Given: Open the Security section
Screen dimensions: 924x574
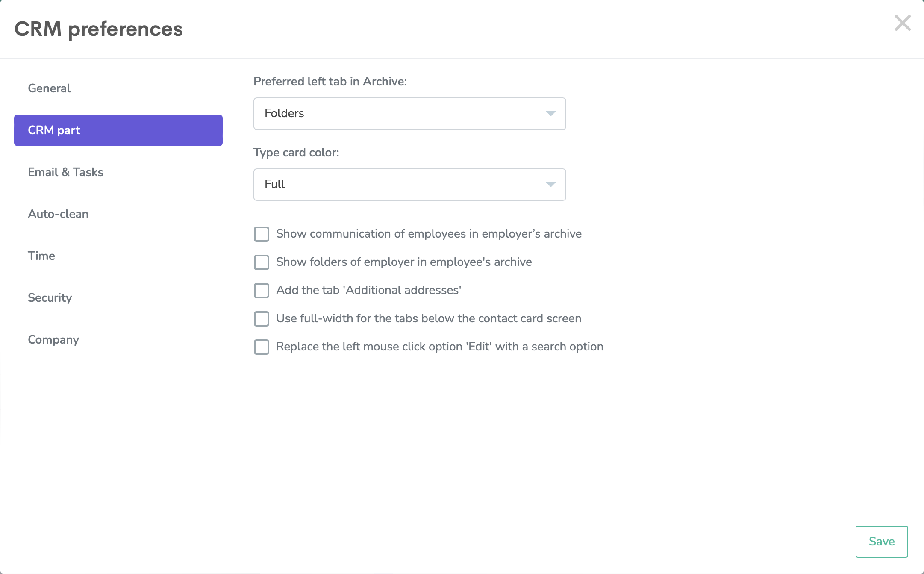Looking at the screenshot, I should click(50, 298).
